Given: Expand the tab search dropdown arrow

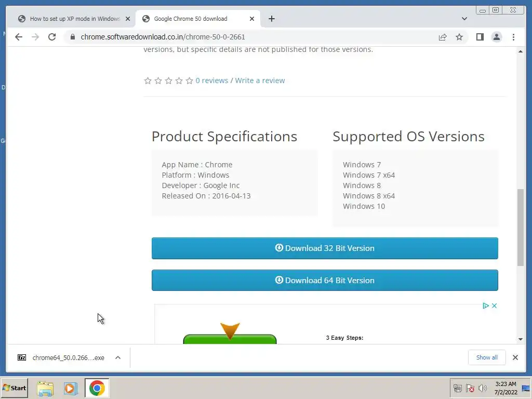Looking at the screenshot, I should point(464,19).
